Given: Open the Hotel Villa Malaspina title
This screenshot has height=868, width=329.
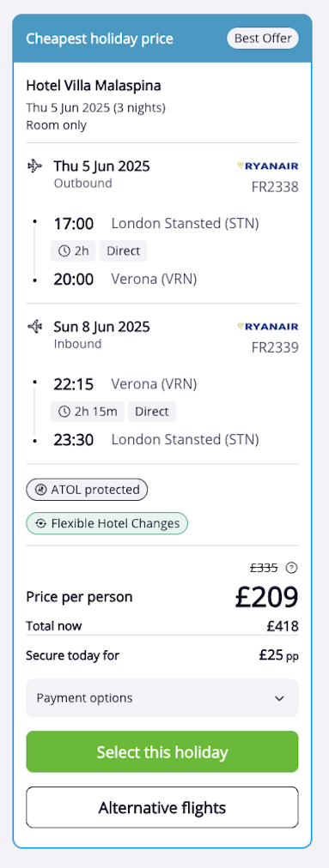Looking at the screenshot, I should pyautogui.click(x=94, y=86).
